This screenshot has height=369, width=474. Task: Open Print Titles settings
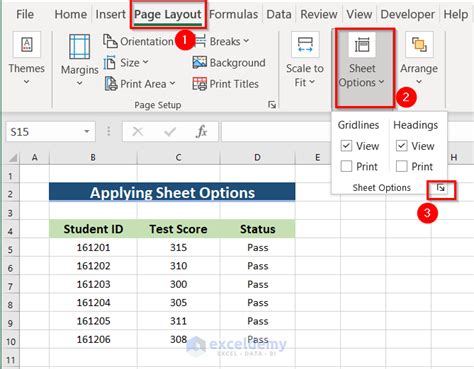[226, 84]
